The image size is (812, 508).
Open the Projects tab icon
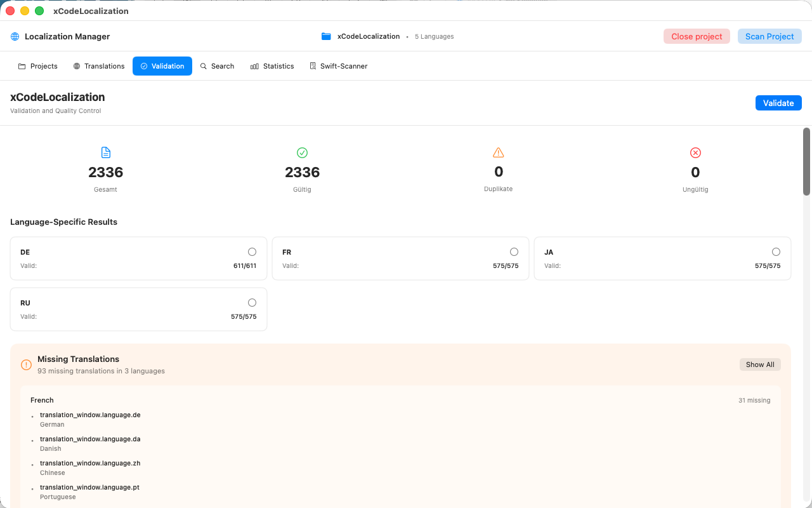tap(21, 65)
